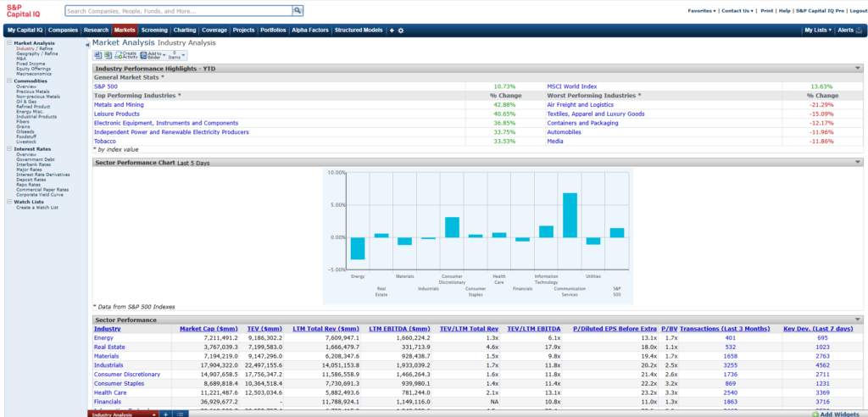
Task: Open the bottom tab list icon
Action: (180, 414)
